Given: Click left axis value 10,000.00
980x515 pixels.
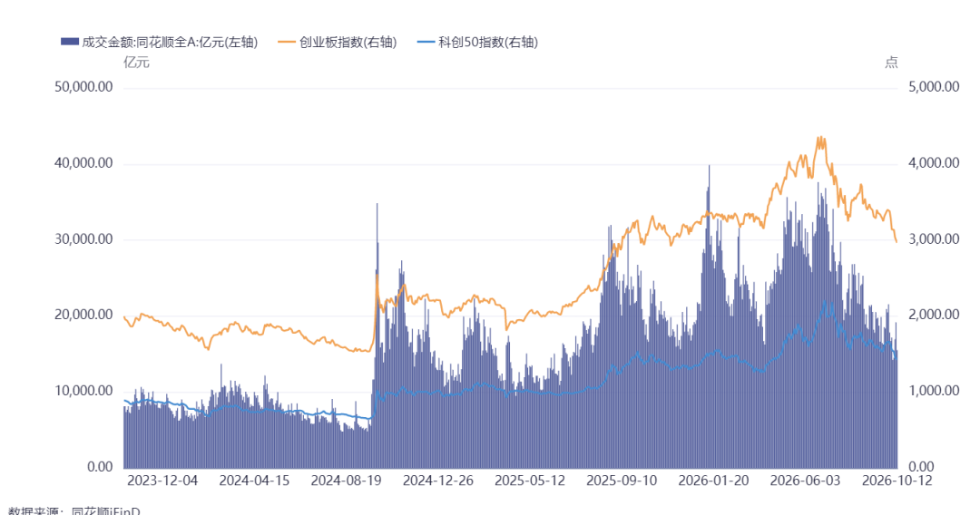Looking at the screenshot, I should click(x=83, y=391).
